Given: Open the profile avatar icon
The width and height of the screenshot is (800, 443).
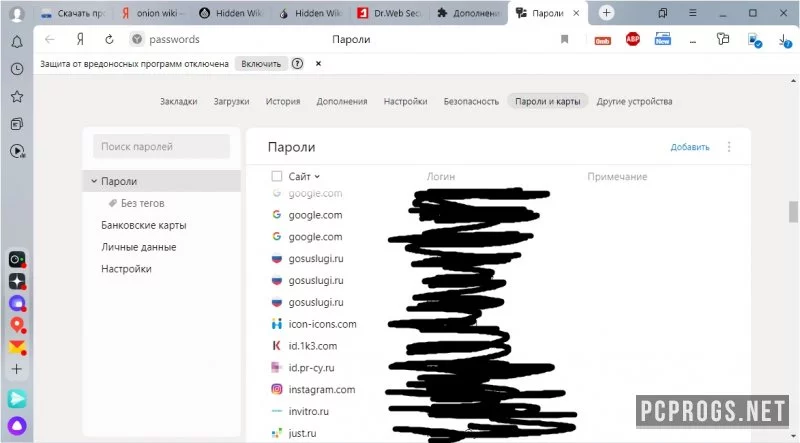Looking at the screenshot, I should (17, 14).
